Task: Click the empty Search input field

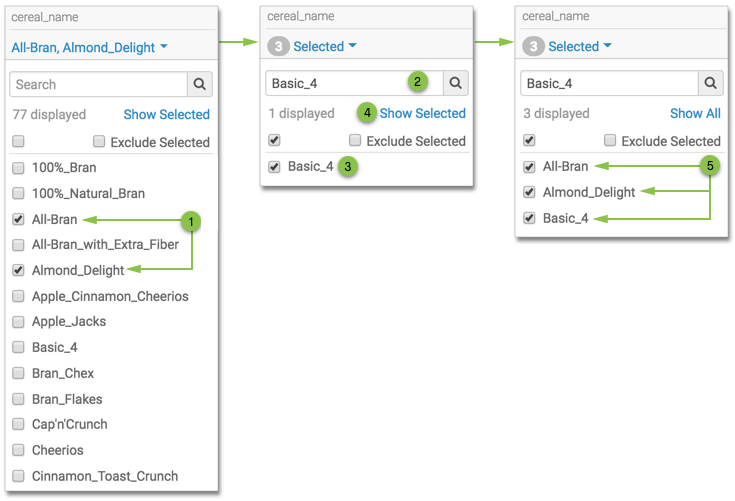Action: [98, 85]
